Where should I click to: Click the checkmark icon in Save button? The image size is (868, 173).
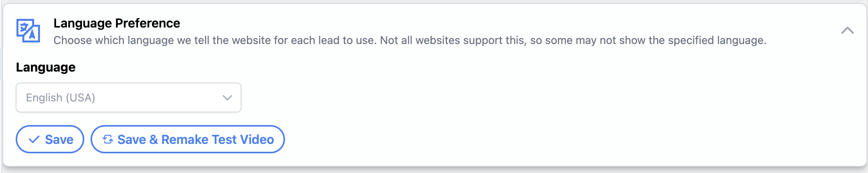click(x=34, y=139)
